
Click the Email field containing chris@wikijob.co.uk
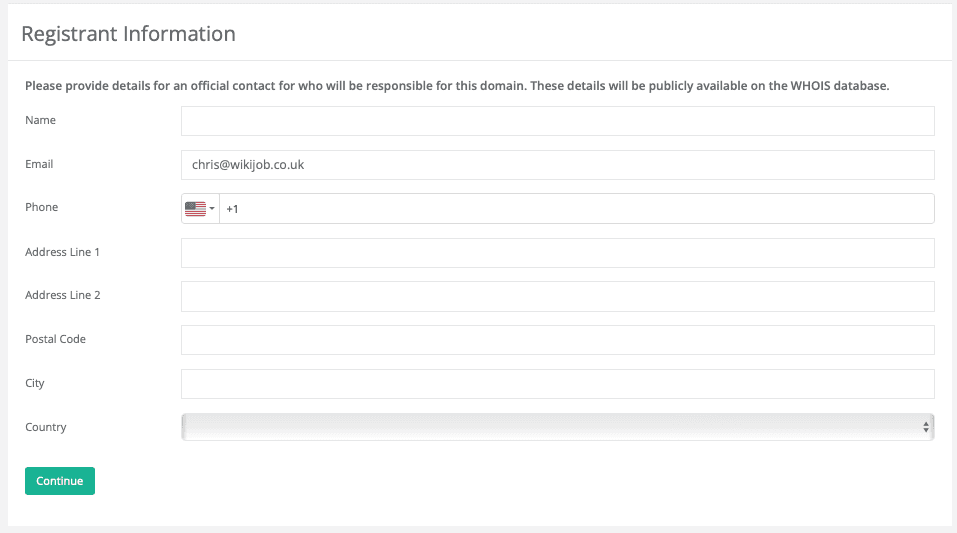pos(557,165)
